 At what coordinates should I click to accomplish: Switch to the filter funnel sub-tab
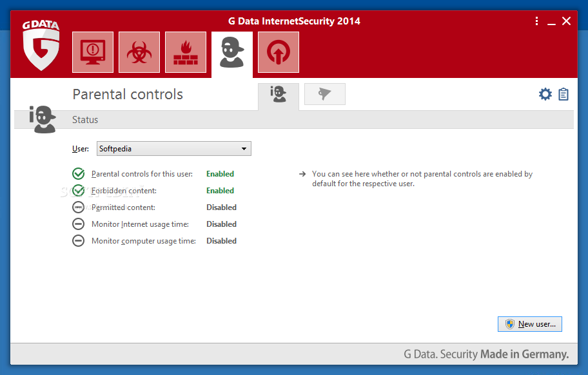click(x=325, y=94)
